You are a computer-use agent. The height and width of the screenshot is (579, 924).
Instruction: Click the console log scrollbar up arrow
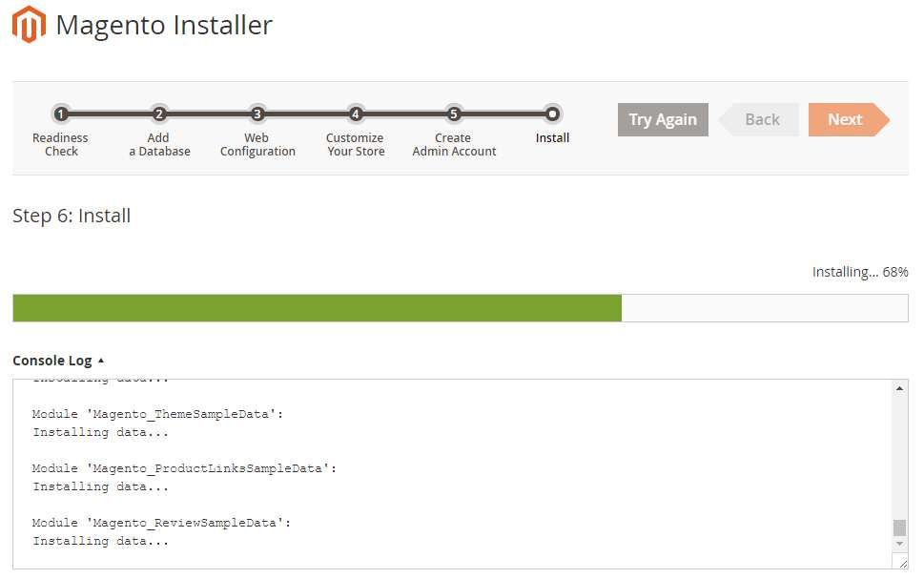[x=900, y=388]
